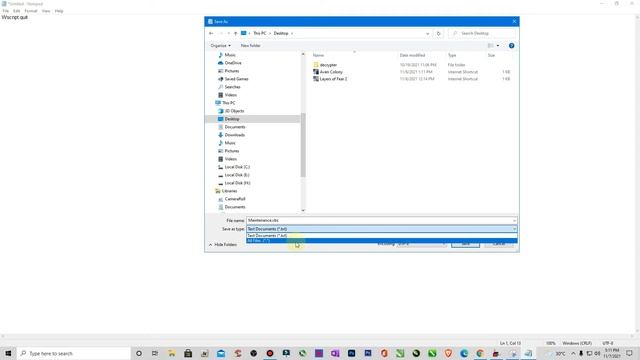Collapse dialog with Hide Folders
This screenshot has height=360, width=640.
[223, 244]
